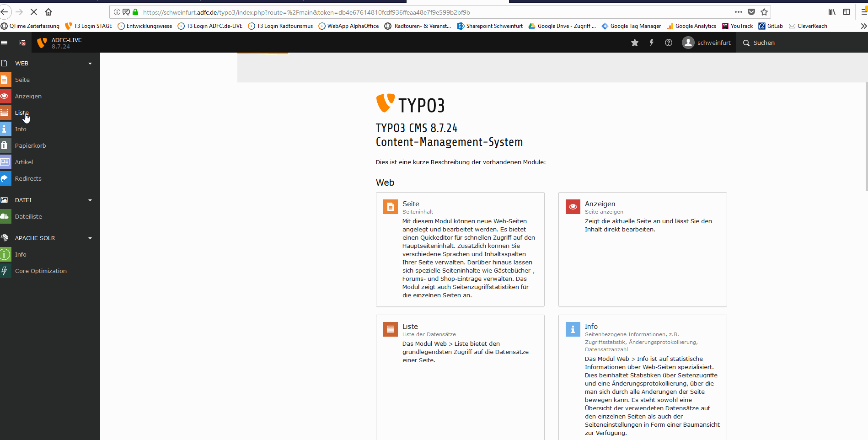Open the help question mark icon

pyautogui.click(x=669, y=43)
